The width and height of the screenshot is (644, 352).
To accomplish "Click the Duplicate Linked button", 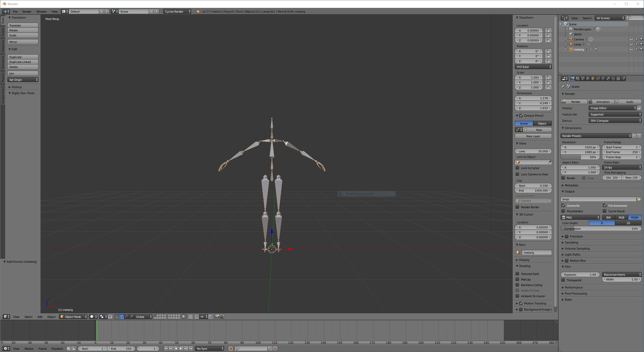I will [23, 62].
